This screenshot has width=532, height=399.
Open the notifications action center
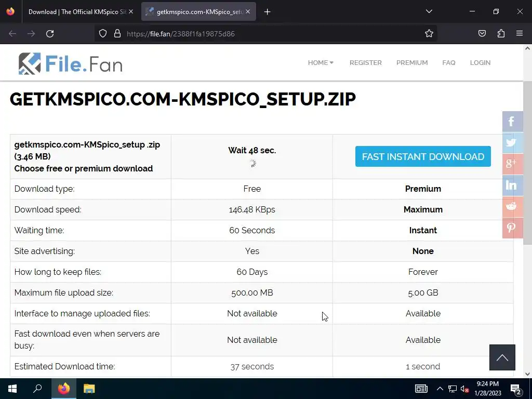pyautogui.click(x=516, y=389)
